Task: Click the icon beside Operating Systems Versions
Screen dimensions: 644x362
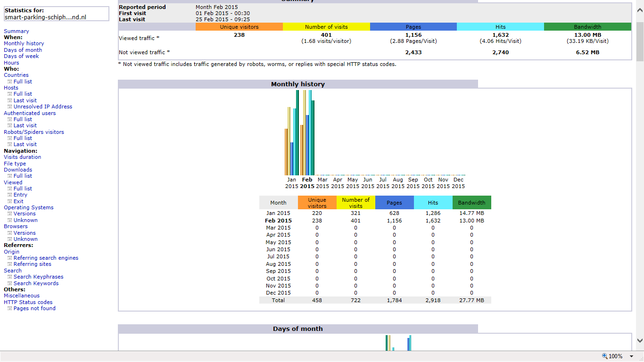Action: point(9,214)
